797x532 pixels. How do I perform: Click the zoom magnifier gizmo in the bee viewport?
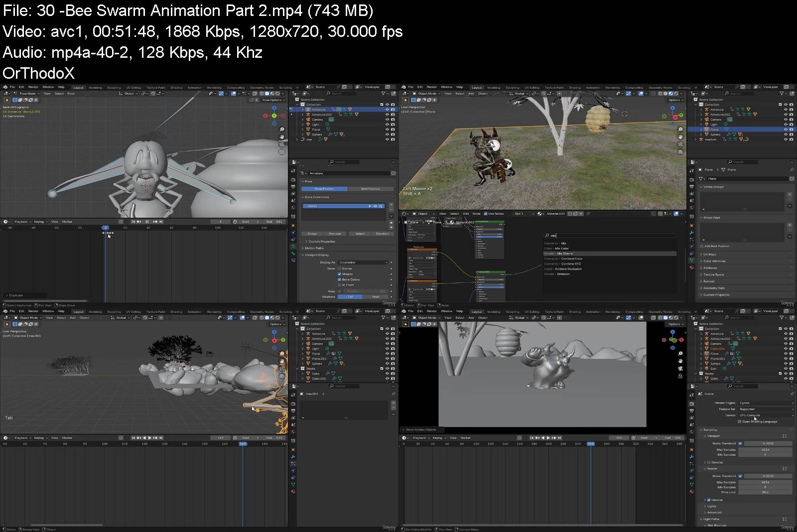point(282,130)
